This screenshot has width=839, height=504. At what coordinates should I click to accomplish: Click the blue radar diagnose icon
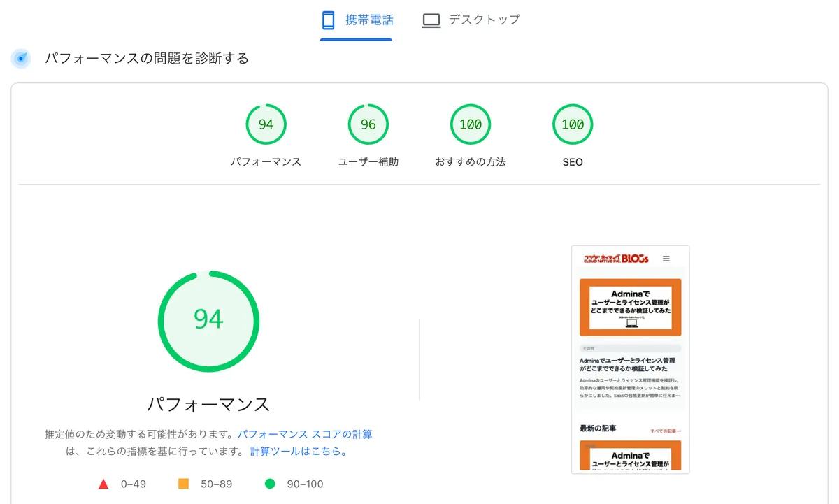coord(22,59)
